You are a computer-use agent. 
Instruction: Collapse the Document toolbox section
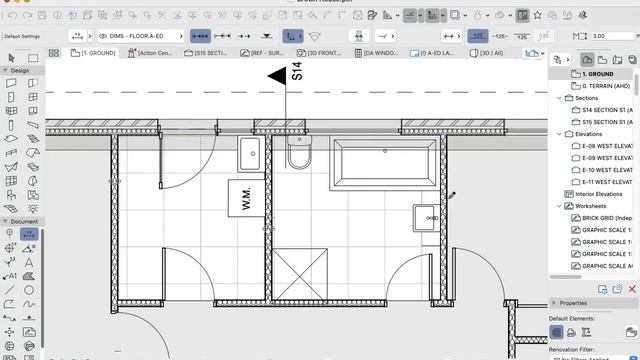coord(5,221)
